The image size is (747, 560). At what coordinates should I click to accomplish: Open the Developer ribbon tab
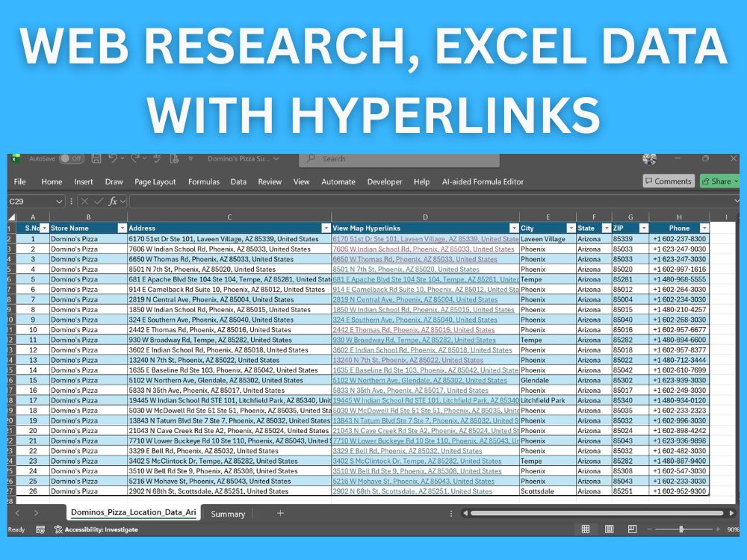coord(385,181)
